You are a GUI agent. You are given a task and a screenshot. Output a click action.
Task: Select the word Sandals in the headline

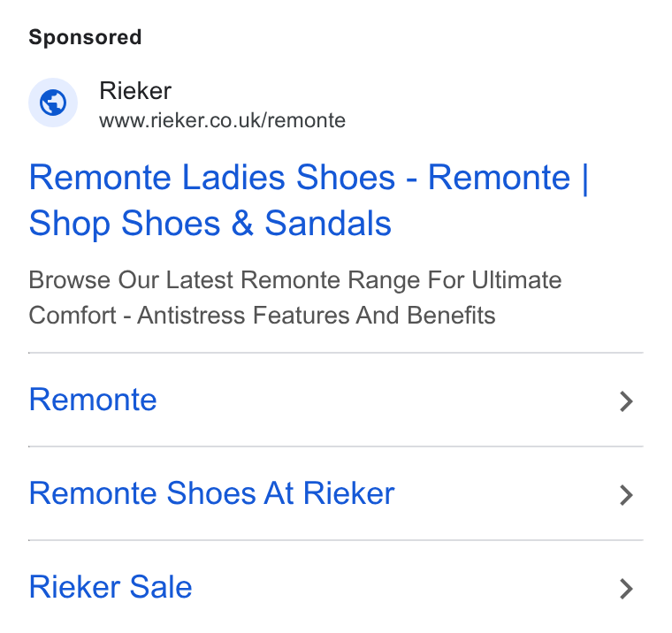coord(328,224)
